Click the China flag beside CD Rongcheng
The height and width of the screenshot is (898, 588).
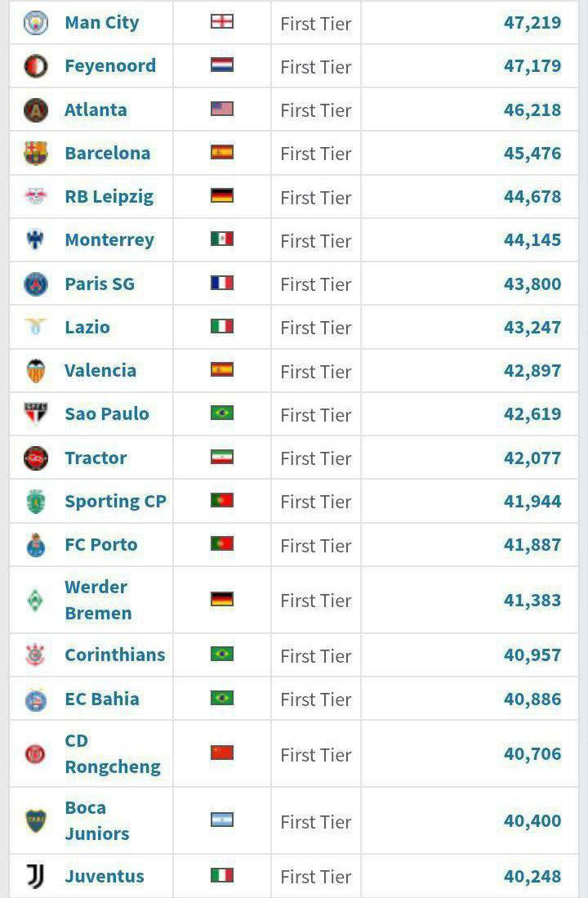[x=221, y=753]
